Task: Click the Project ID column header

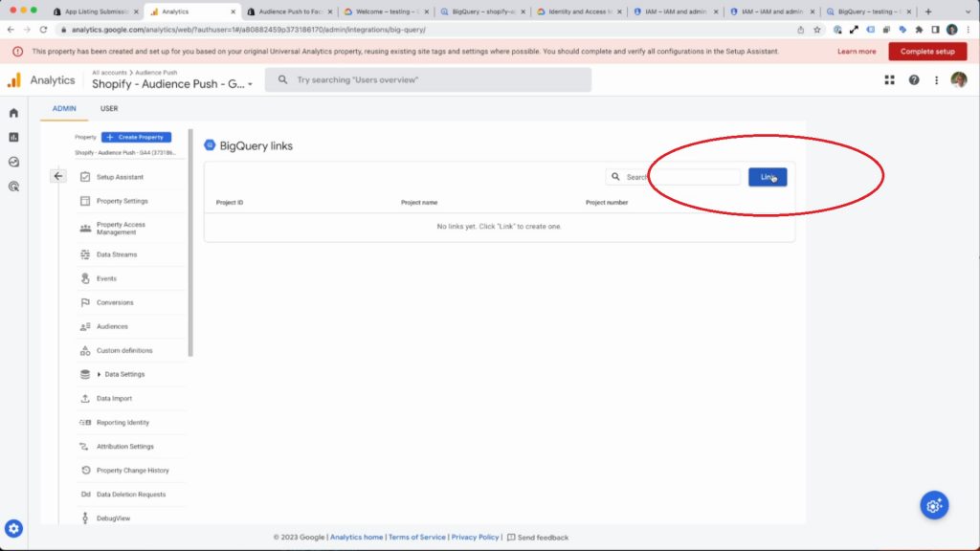Action: [x=230, y=203]
